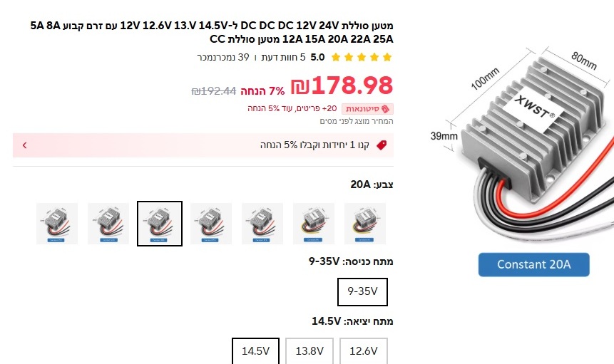Select the 13.8V output voltage option
Image resolution: width=614 pixels, height=364 pixels.
coord(309,350)
